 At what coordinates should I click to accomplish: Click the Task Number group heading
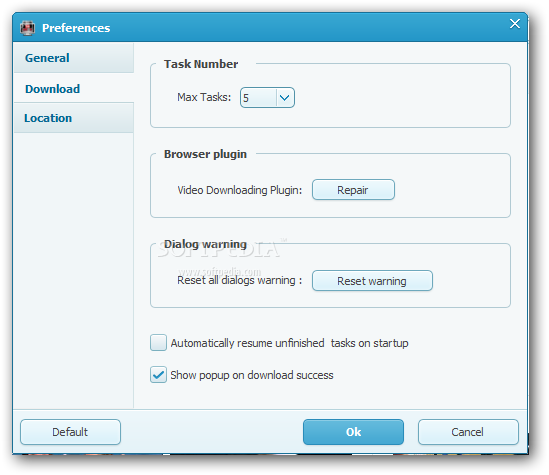click(201, 64)
